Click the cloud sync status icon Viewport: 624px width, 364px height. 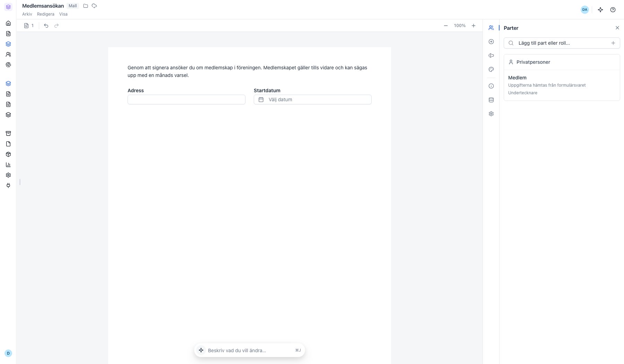coord(94,6)
